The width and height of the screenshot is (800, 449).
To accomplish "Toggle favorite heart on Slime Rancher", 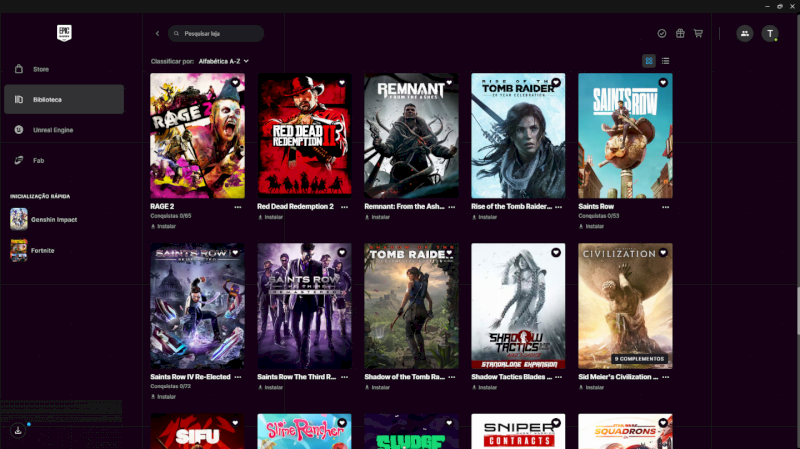I will [x=342, y=423].
